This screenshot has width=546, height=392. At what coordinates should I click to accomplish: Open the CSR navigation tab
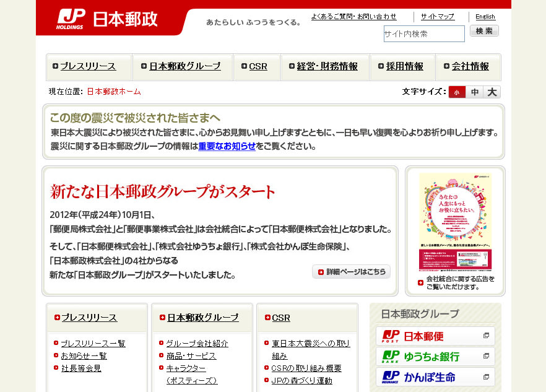(x=257, y=66)
